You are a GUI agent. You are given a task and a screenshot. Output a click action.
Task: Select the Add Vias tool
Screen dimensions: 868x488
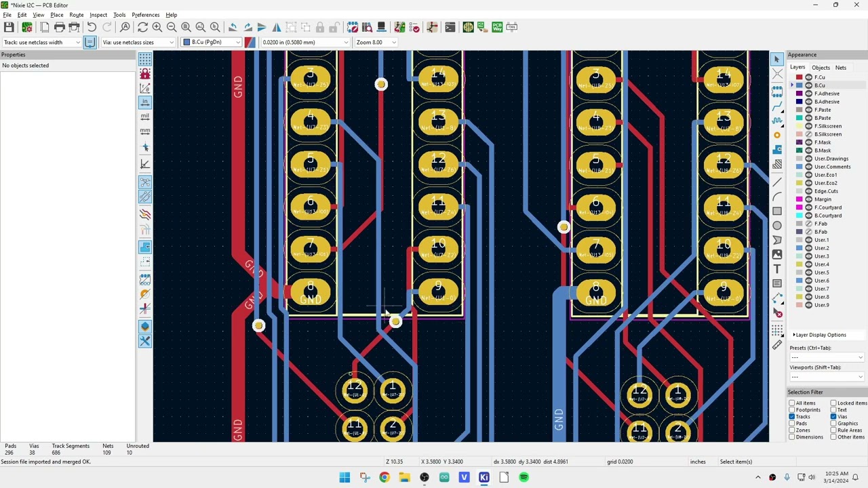click(x=777, y=135)
